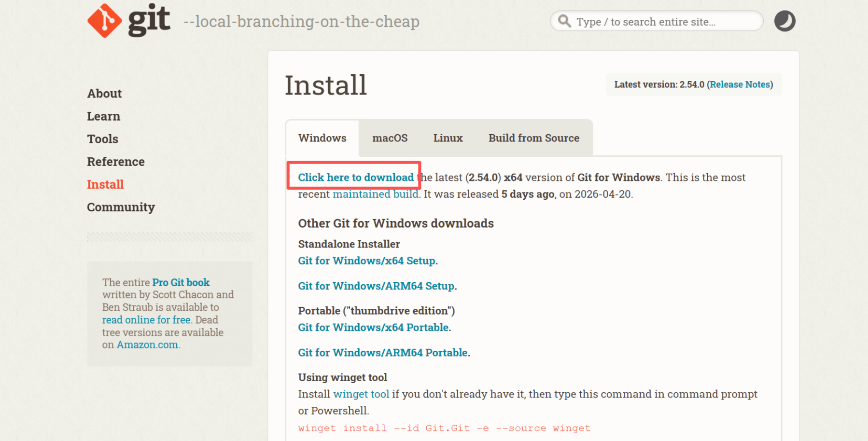Open the Release Notes link
Screen dimensions: 868x441
pyautogui.click(x=740, y=84)
